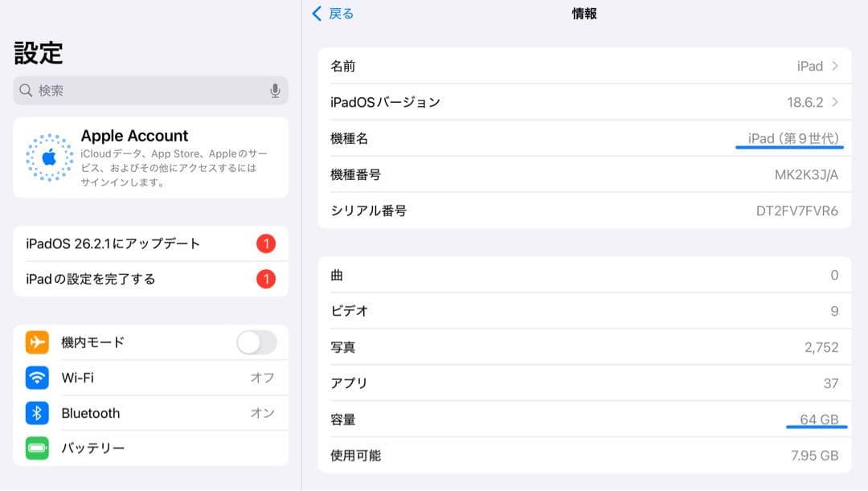Click the 曲 count 0

[834, 275]
